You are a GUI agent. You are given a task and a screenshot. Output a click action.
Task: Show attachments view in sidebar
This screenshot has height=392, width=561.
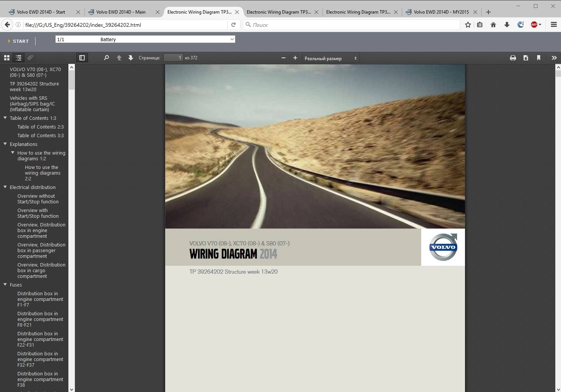tap(30, 58)
